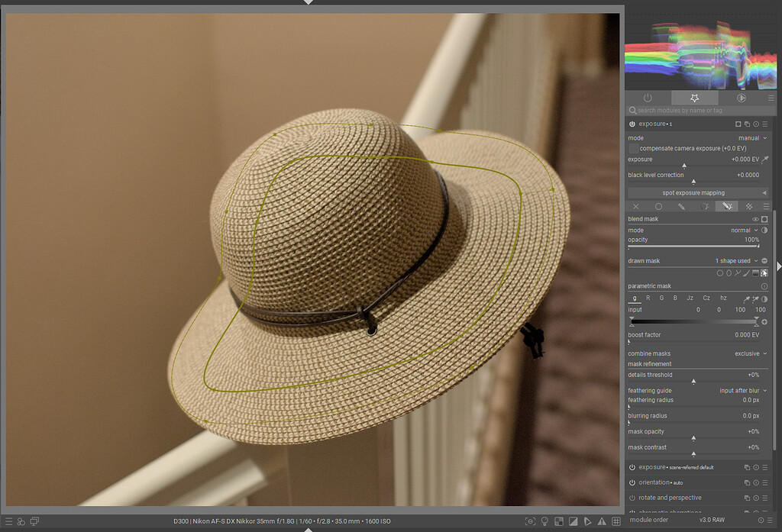Turn on rotate and perspective module
The height and width of the screenshot is (532, 782).
[632, 498]
